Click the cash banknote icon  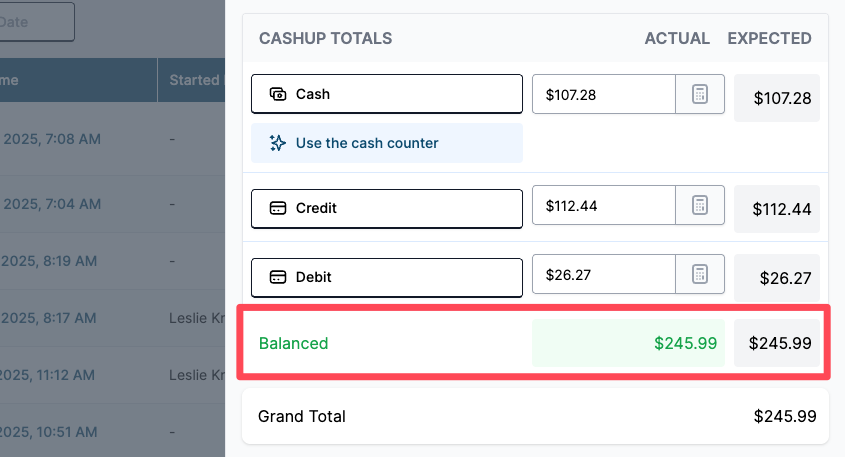278,94
